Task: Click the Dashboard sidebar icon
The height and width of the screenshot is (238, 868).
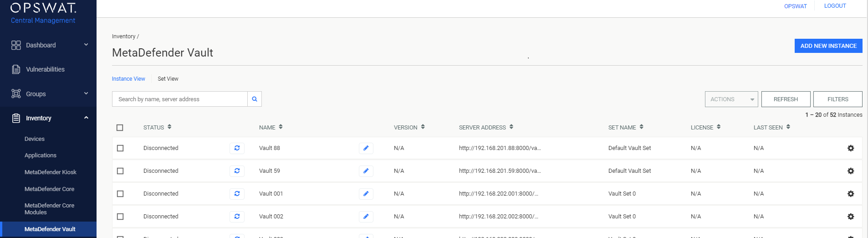Action: pos(16,45)
